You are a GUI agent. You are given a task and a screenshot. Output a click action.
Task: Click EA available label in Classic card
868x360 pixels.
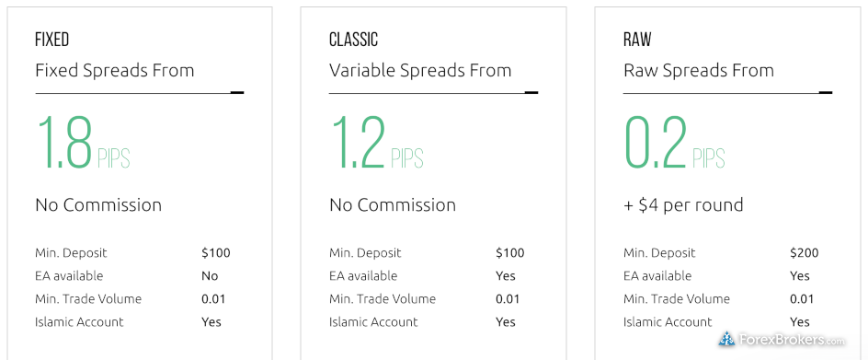[363, 275]
